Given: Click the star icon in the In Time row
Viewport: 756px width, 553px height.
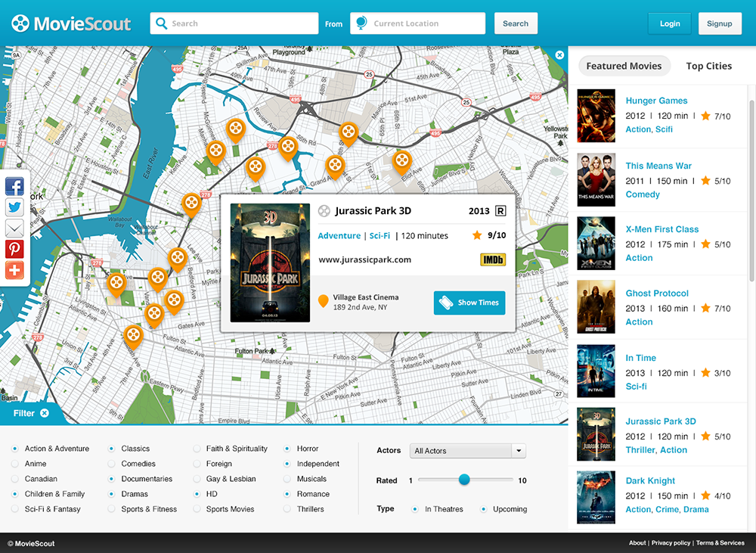Looking at the screenshot, I should point(705,372).
